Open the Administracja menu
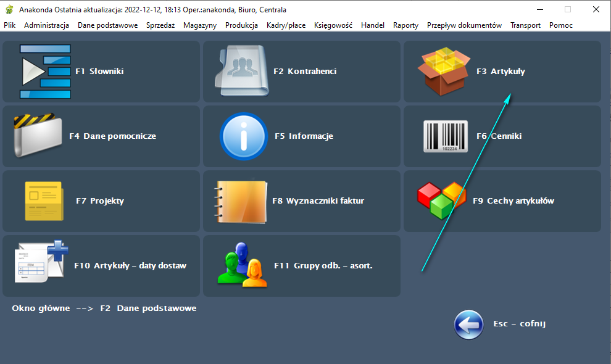This screenshot has height=364, width=611. pos(46,25)
